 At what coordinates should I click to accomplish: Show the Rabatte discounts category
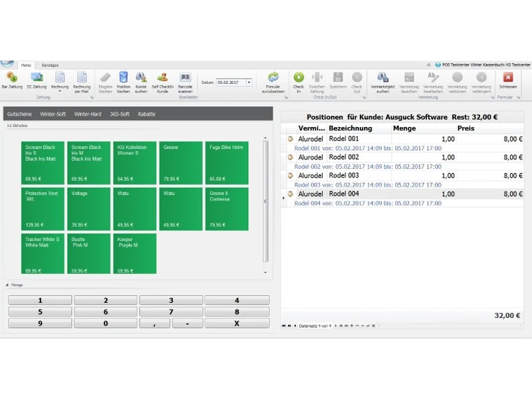click(x=146, y=114)
